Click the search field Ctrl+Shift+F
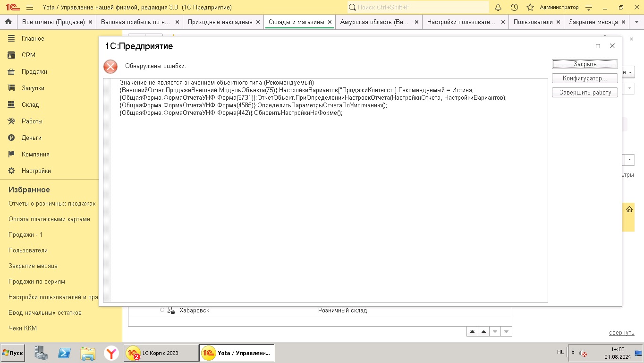 pos(418,8)
